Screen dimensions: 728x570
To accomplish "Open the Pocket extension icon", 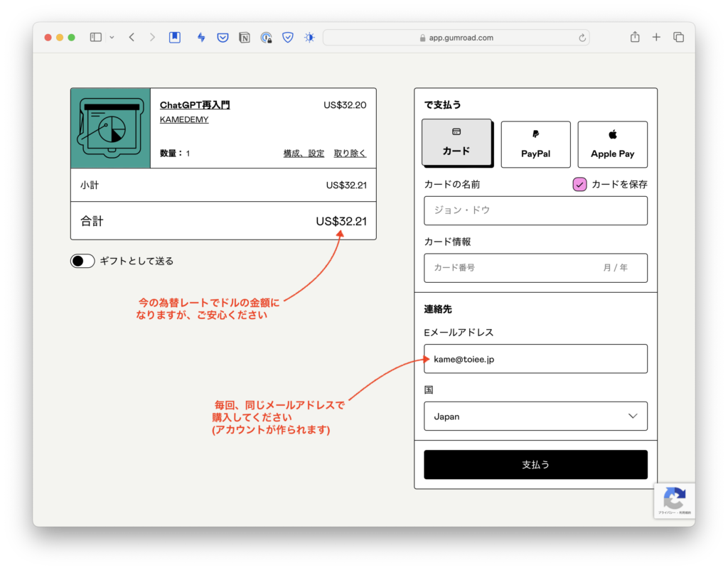I will click(x=223, y=38).
